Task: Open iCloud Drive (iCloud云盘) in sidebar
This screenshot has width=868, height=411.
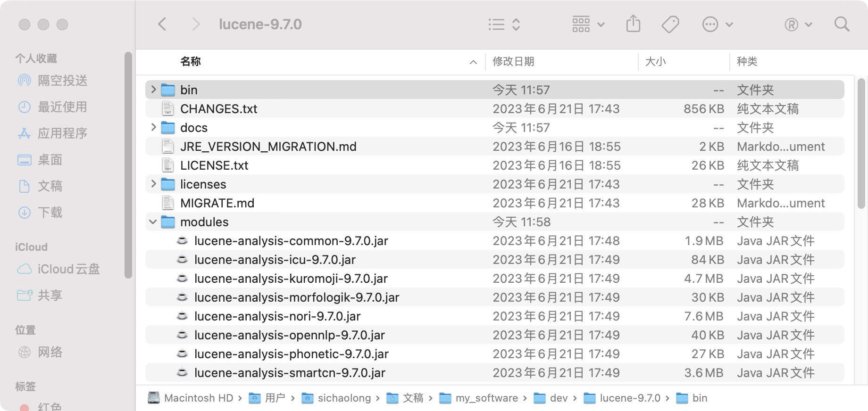Action: [x=58, y=269]
